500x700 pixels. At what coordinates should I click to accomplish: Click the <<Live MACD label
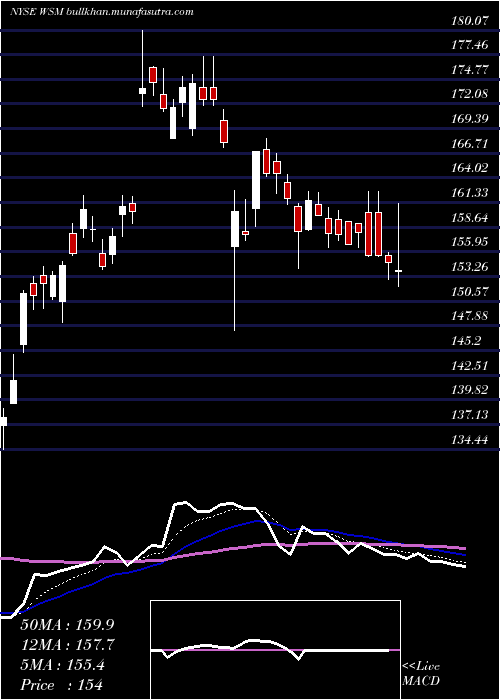[421, 674]
